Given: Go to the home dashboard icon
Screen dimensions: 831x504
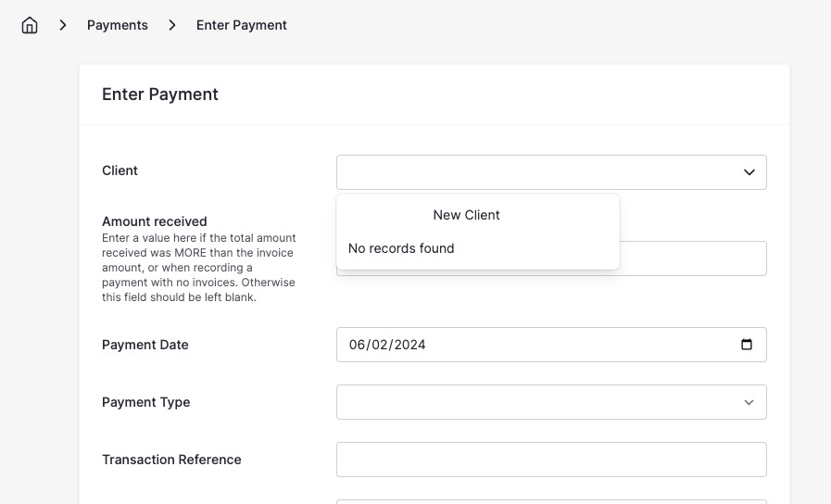Looking at the screenshot, I should (x=30, y=25).
